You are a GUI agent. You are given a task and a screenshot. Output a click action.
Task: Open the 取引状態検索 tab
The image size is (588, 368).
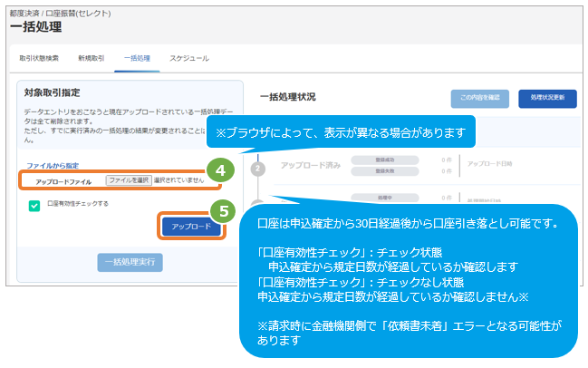coord(39,58)
